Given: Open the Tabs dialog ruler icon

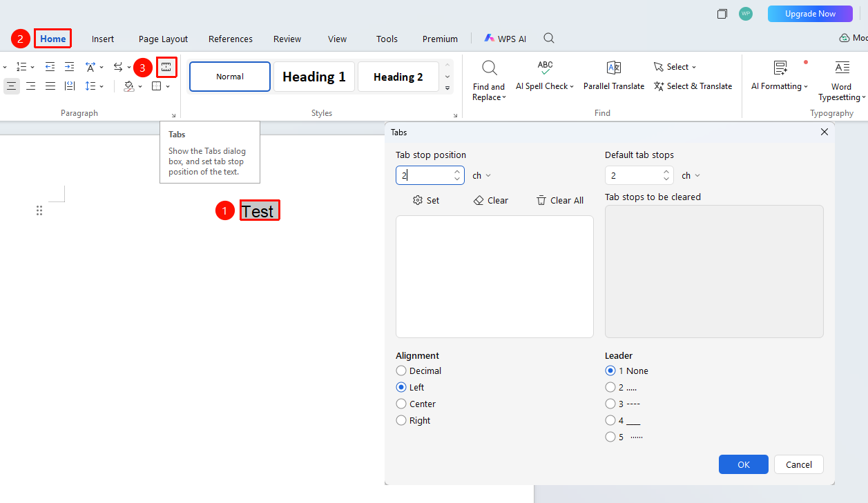Looking at the screenshot, I should [x=166, y=67].
